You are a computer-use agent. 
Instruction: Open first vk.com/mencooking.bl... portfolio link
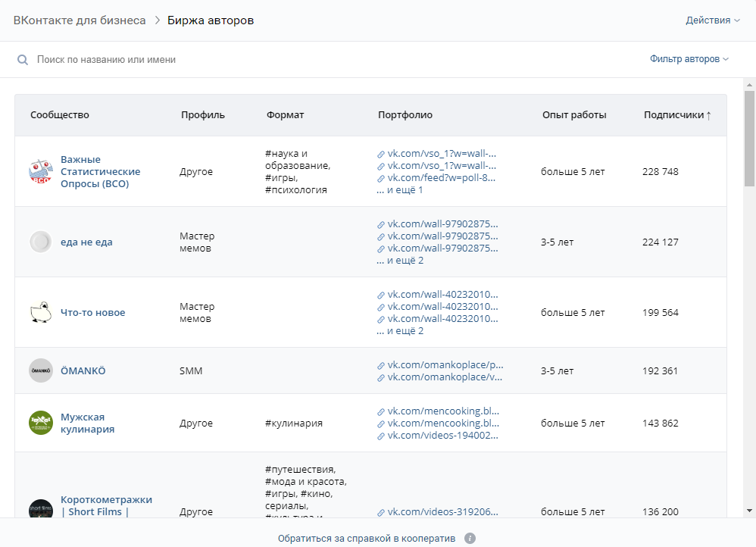(438, 411)
